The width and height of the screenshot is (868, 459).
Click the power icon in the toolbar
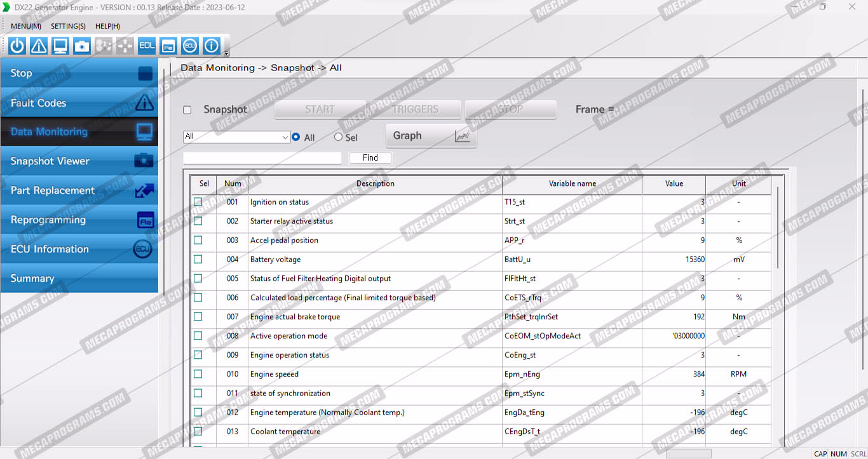tap(17, 46)
